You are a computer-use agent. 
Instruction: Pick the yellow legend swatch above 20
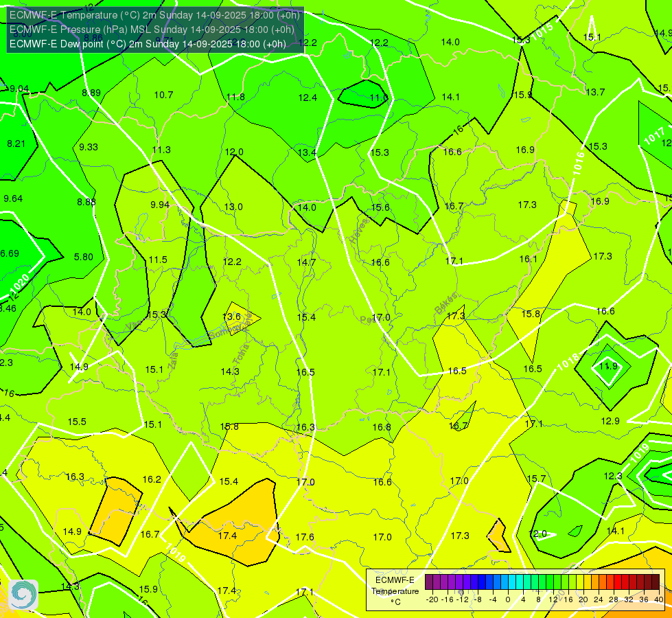point(580,582)
